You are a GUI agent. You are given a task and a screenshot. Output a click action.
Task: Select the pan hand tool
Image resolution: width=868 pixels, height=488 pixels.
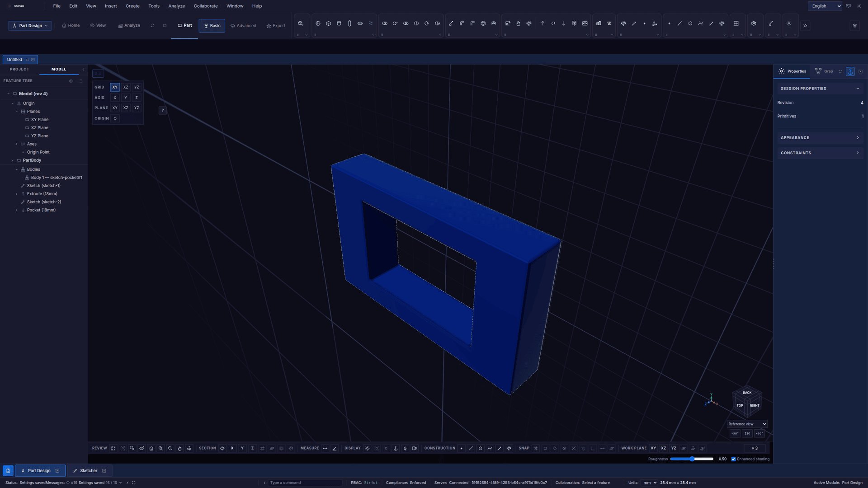[179, 448]
